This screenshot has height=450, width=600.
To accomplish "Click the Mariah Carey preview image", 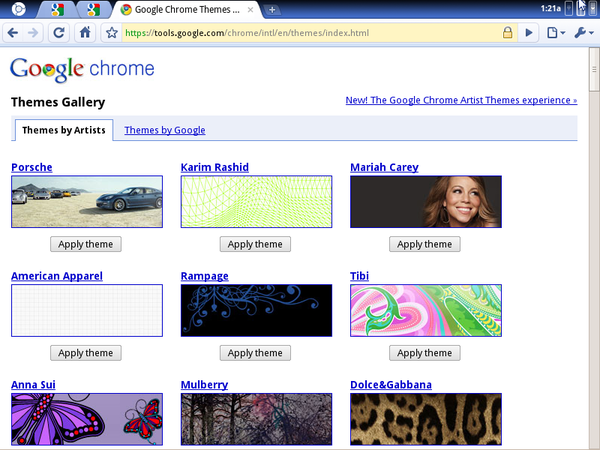I will 426,202.
